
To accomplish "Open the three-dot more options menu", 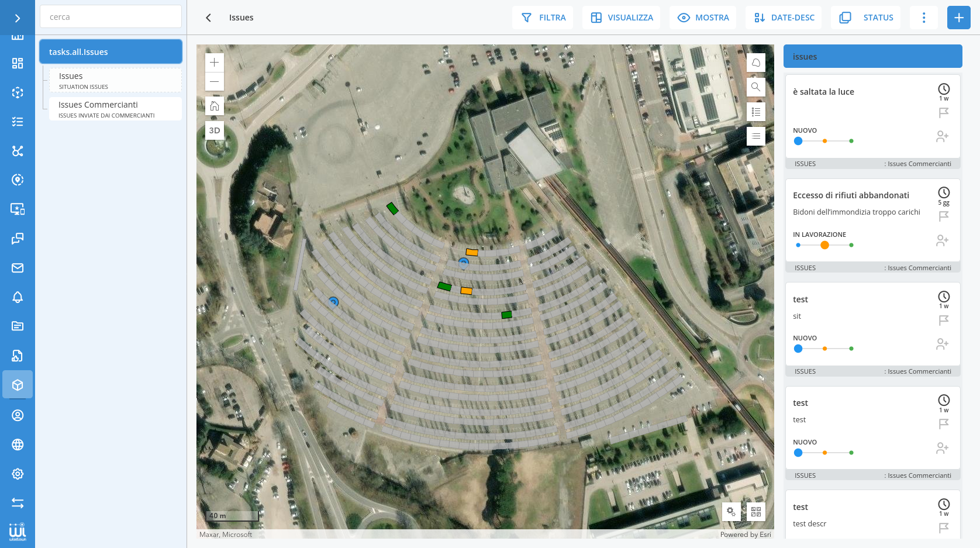I will [x=924, y=18].
